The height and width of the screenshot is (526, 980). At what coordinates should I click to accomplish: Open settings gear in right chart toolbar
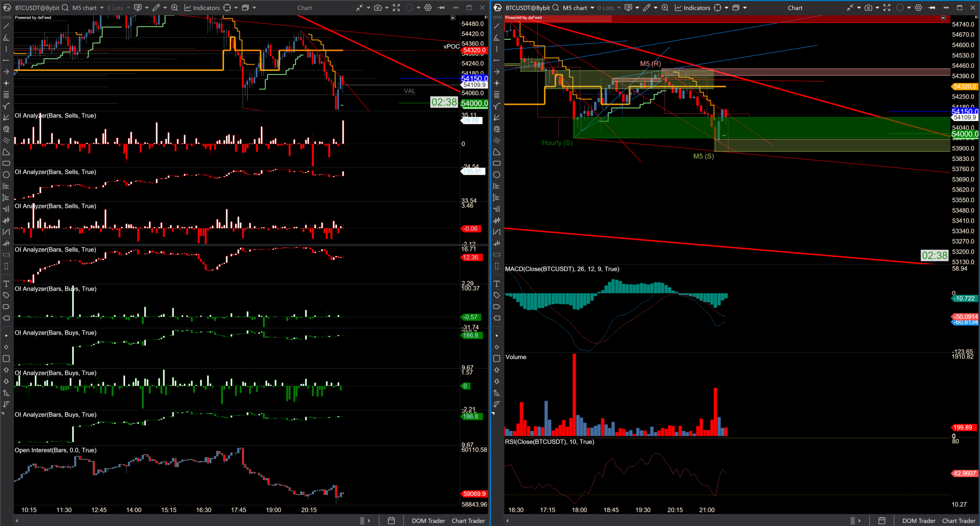[918, 8]
